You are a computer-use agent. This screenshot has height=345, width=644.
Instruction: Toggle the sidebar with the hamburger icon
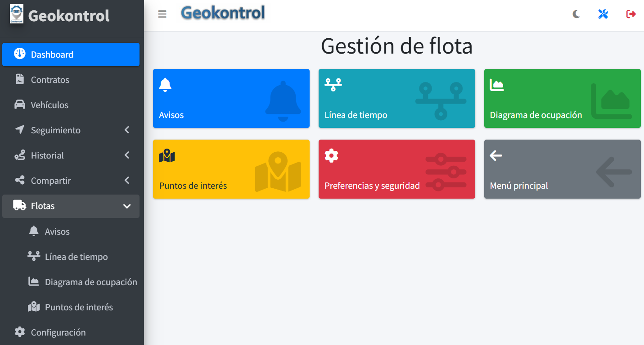tap(162, 14)
